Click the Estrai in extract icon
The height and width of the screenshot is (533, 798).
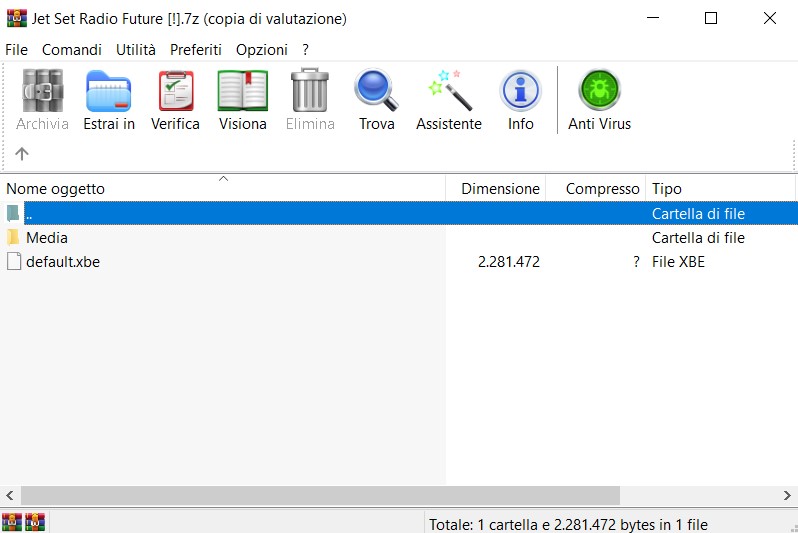coord(109,91)
